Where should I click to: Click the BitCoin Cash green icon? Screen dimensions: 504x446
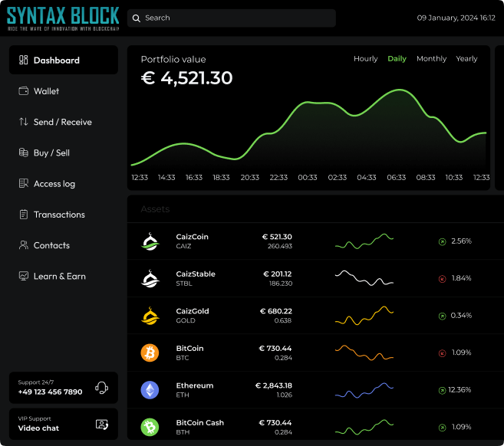click(150, 427)
